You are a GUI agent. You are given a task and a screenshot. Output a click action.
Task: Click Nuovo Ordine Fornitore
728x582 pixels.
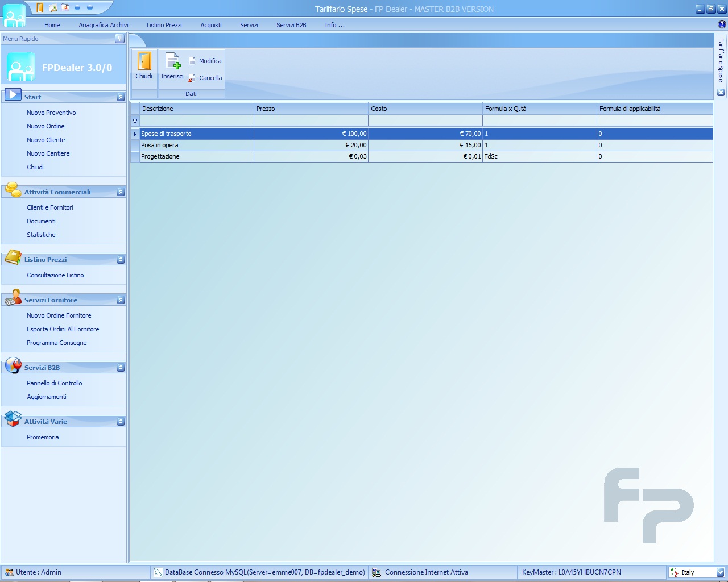59,315
